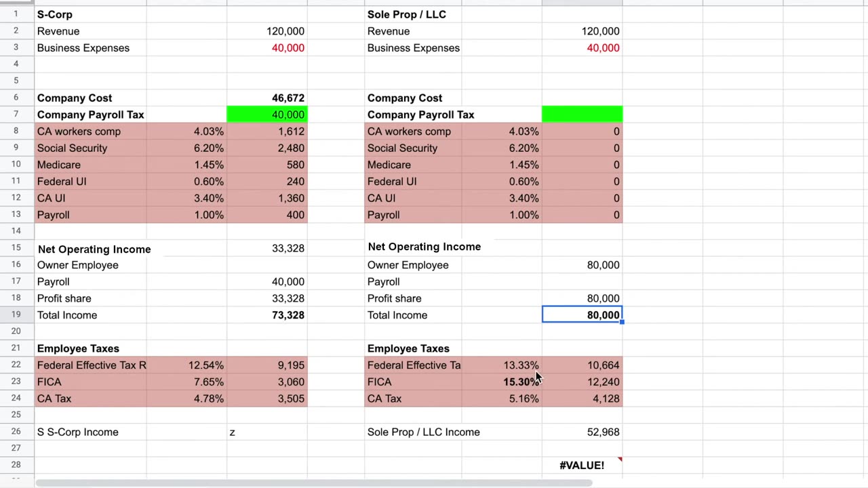
Task: Select row 7 header
Action: point(16,114)
